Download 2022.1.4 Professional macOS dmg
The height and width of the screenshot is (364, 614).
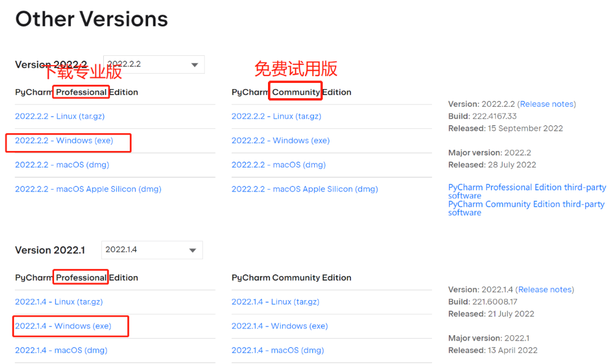[61, 350]
